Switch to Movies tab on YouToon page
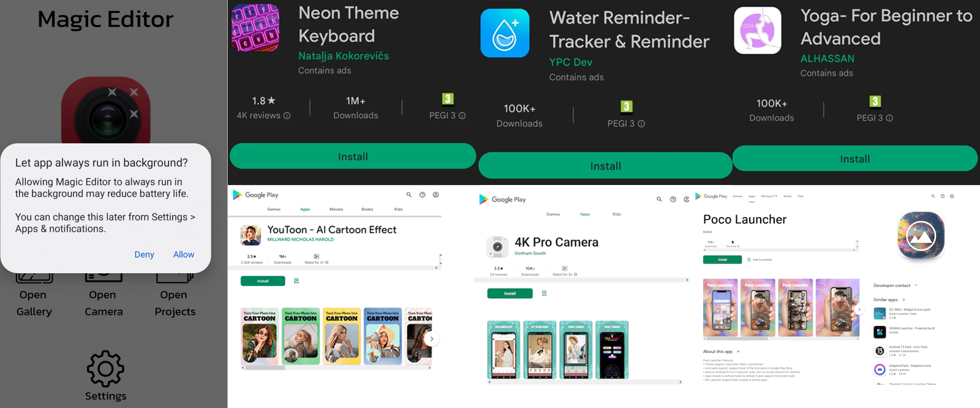The height and width of the screenshot is (408, 980). click(x=336, y=210)
